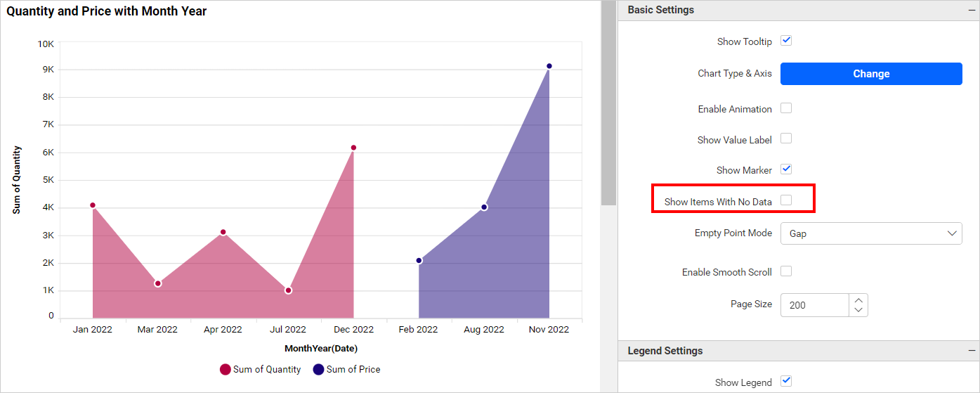
Task: Disable the Show Marker checkbox
Action: [x=786, y=169]
